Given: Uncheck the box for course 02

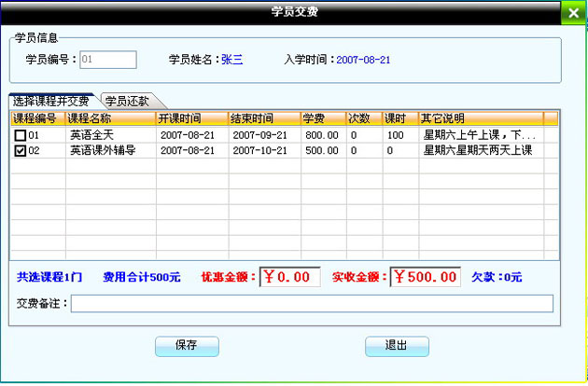Looking at the screenshot, I should pyautogui.click(x=20, y=150).
